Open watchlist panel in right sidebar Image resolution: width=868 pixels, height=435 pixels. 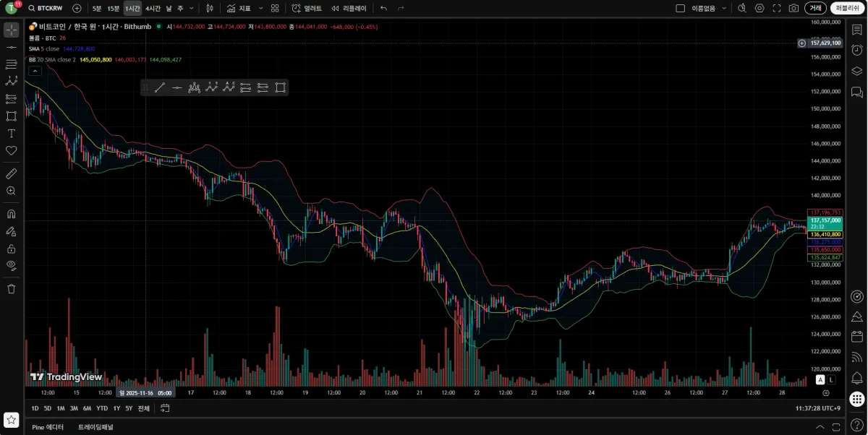pos(857,30)
